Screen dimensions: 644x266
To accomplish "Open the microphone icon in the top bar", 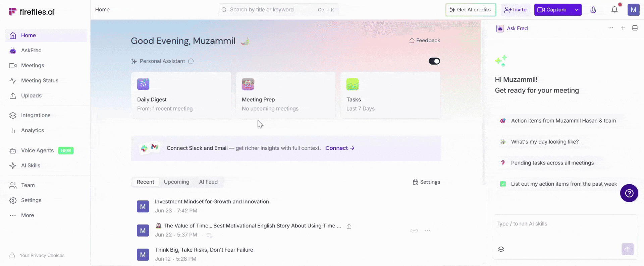I will 593,10.
